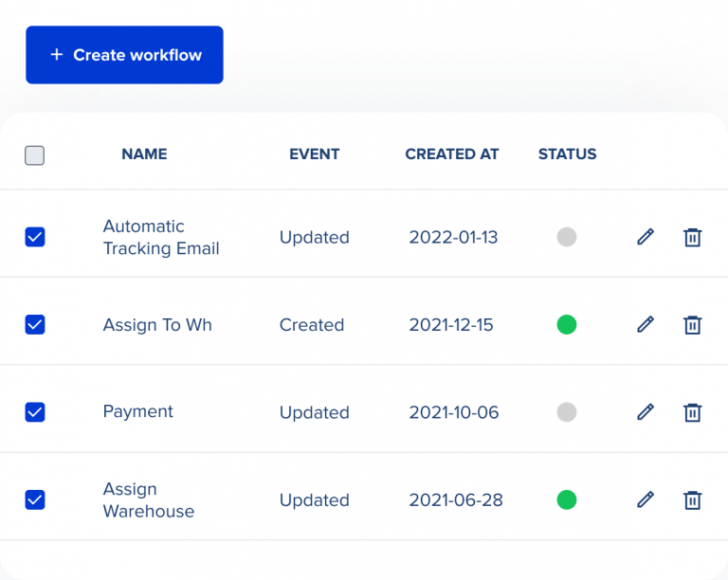Toggle green status dot of Assign To Wh
728x580 pixels.
(567, 325)
